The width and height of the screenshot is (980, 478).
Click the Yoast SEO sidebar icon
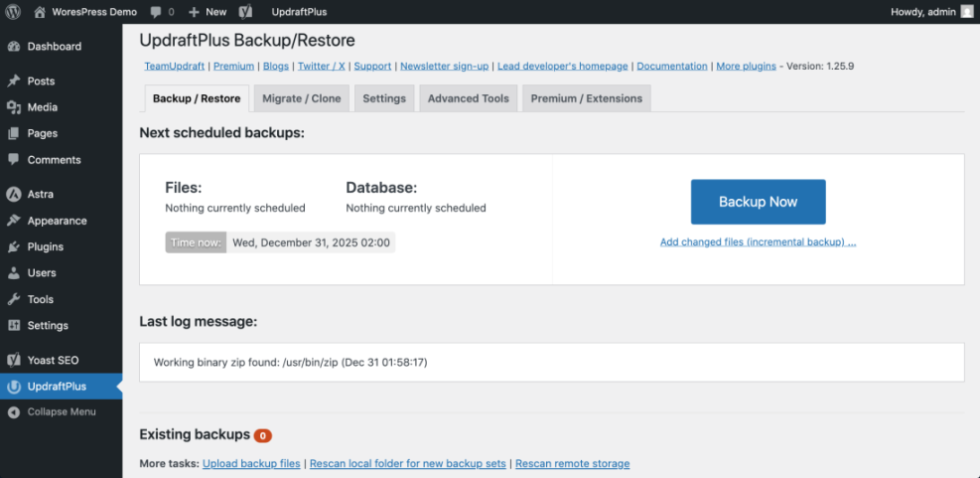tap(14, 361)
